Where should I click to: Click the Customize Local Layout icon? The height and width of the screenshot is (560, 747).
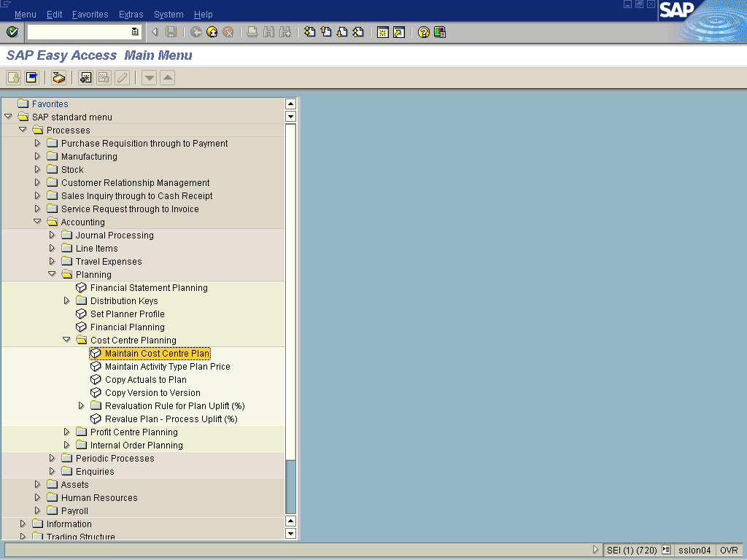tap(440, 32)
